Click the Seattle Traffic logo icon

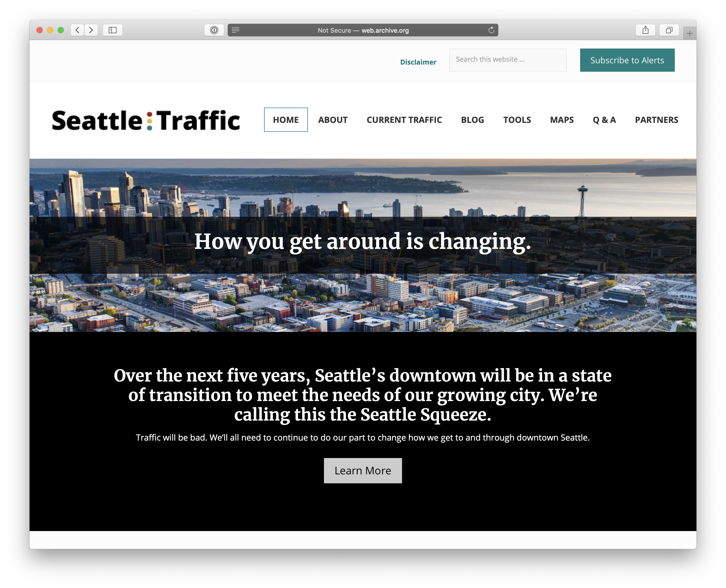(146, 119)
